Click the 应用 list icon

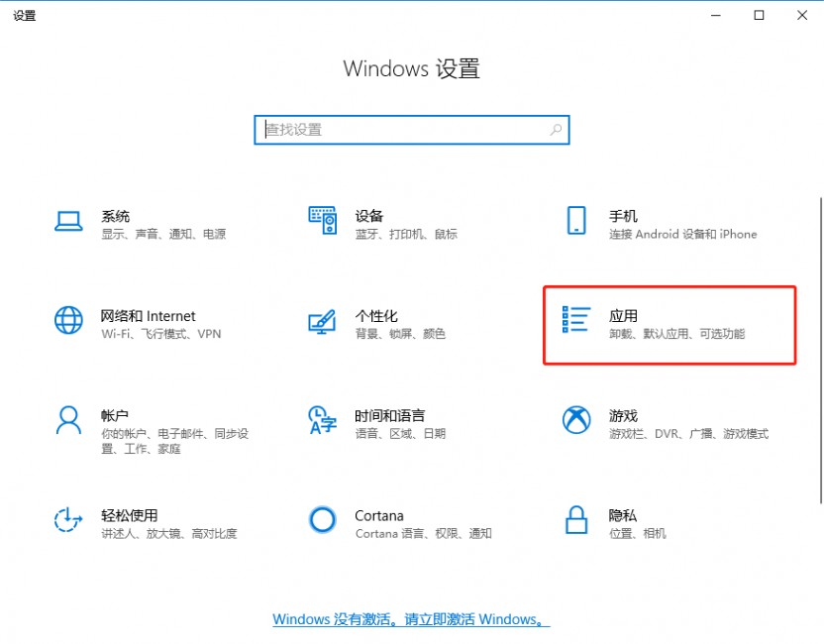click(x=576, y=320)
